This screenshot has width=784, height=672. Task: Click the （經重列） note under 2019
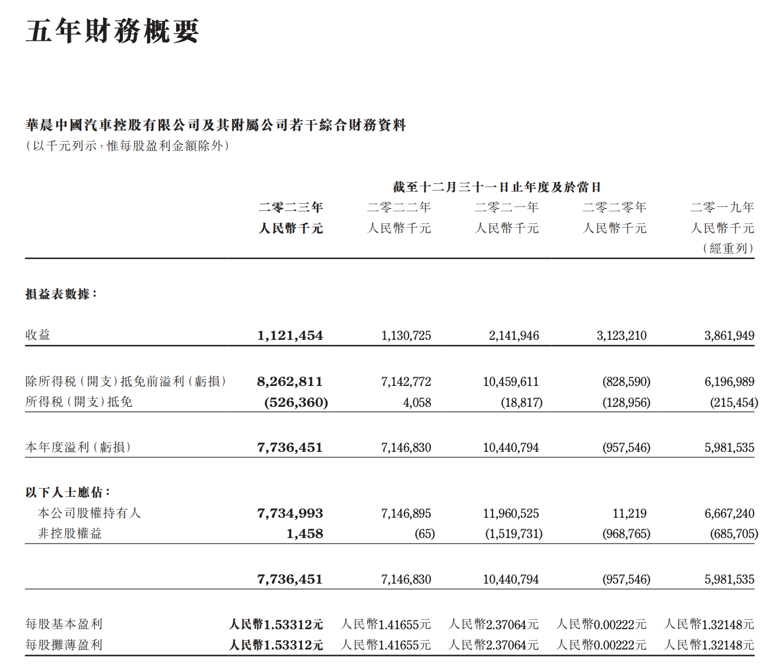(x=729, y=248)
